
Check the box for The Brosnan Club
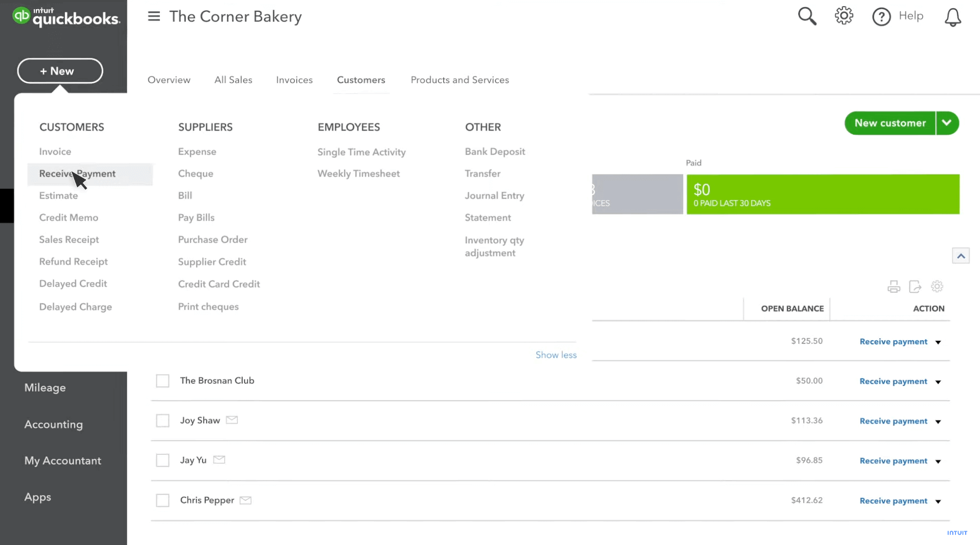[163, 381]
